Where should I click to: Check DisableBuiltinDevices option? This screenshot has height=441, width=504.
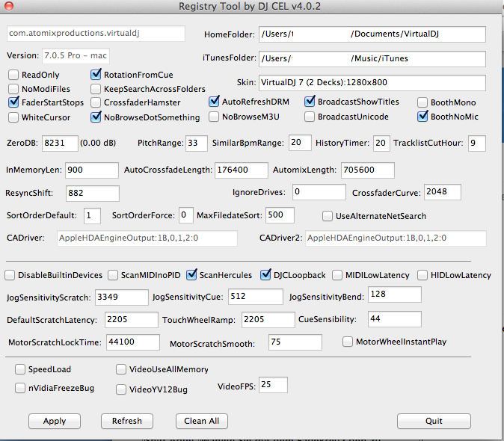(x=10, y=275)
